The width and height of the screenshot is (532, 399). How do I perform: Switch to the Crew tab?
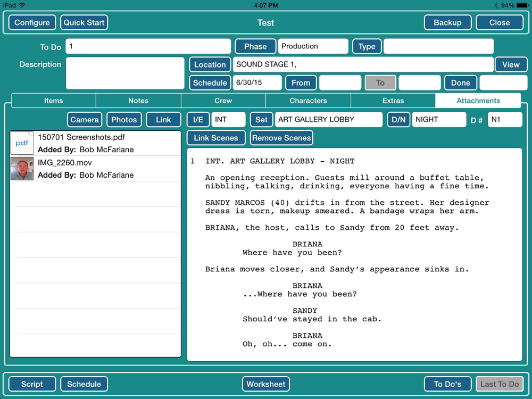point(223,101)
